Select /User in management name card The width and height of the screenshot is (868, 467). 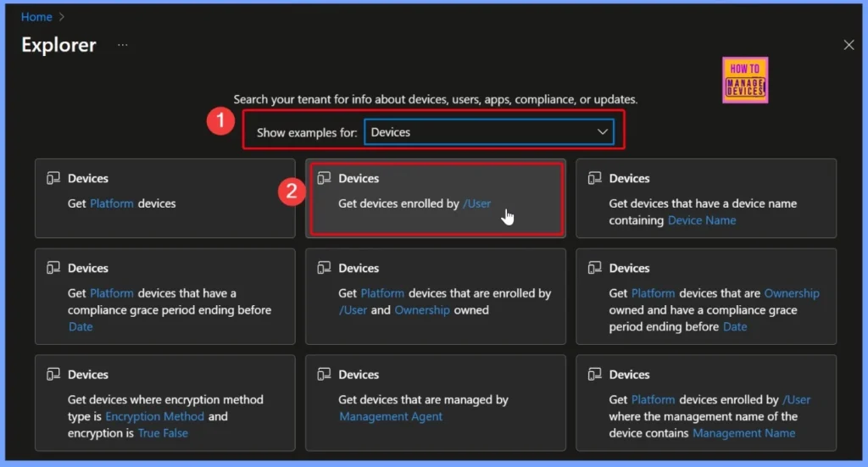(796, 399)
